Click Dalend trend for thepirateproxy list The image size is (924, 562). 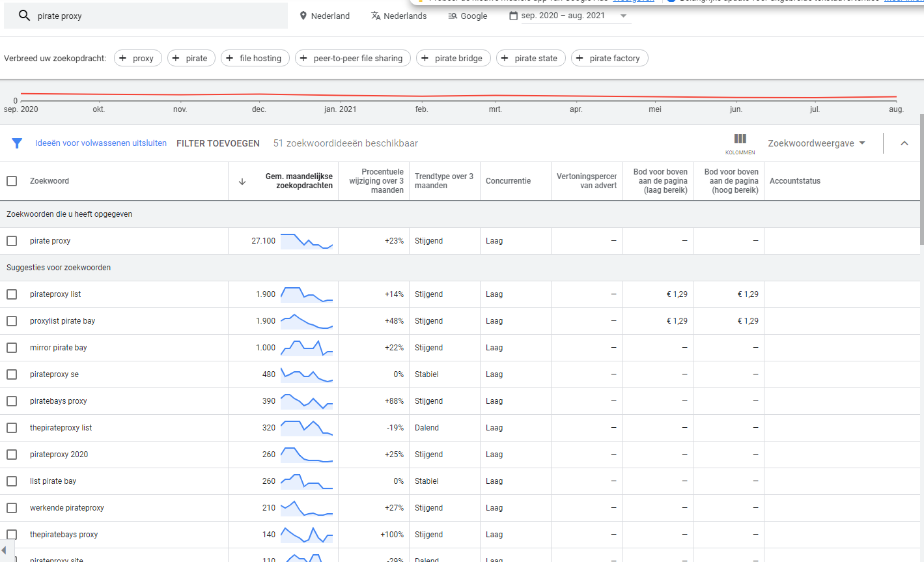pos(427,428)
